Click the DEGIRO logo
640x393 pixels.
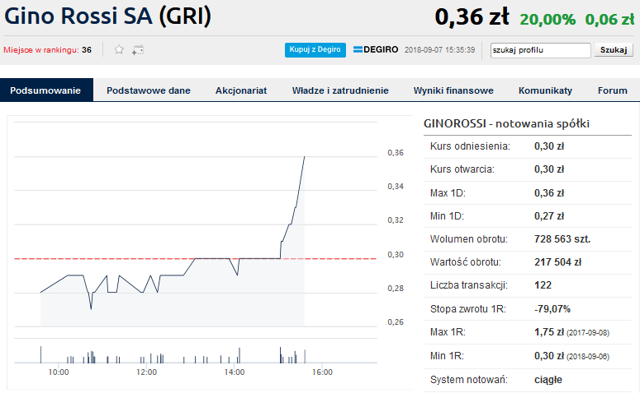(x=376, y=50)
